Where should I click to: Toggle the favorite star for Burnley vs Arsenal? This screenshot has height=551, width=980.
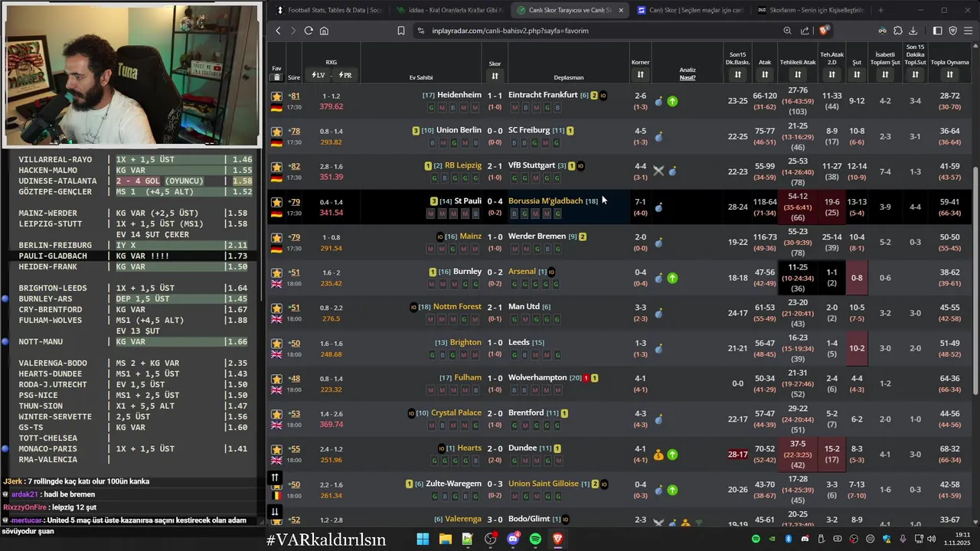pos(276,273)
